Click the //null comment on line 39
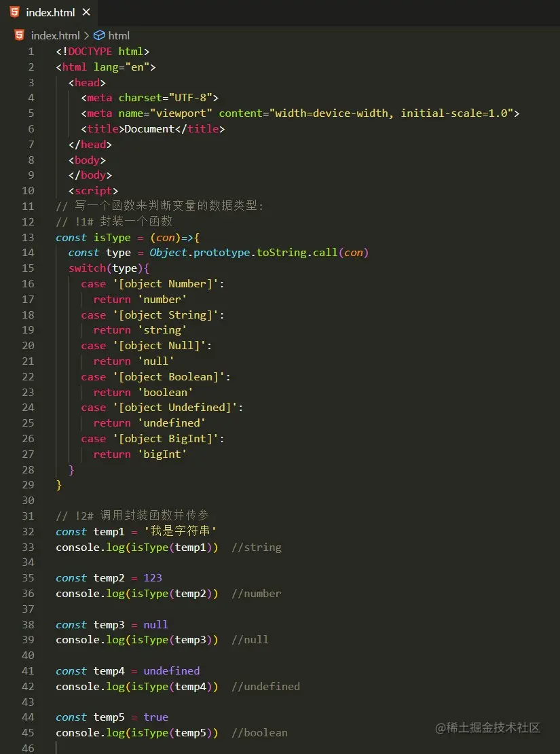The width and height of the screenshot is (560, 754). (x=250, y=640)
